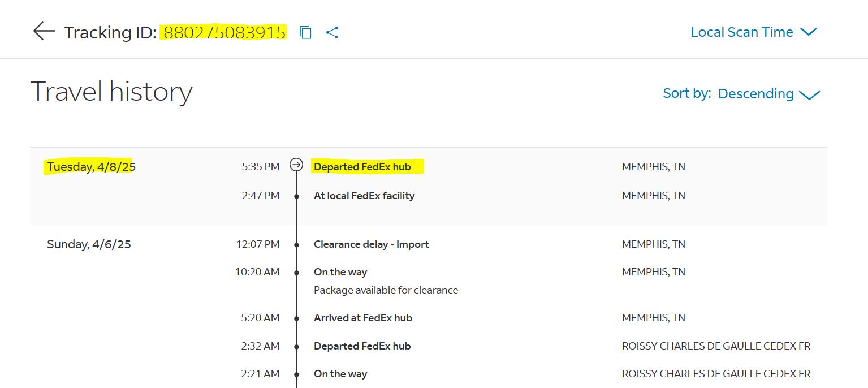Viewport: 868px width, 388px height.
Task: Click ROISSY CHARLES DE GAULLE location at 2:32 AM
Action: [x=716, y=346]
